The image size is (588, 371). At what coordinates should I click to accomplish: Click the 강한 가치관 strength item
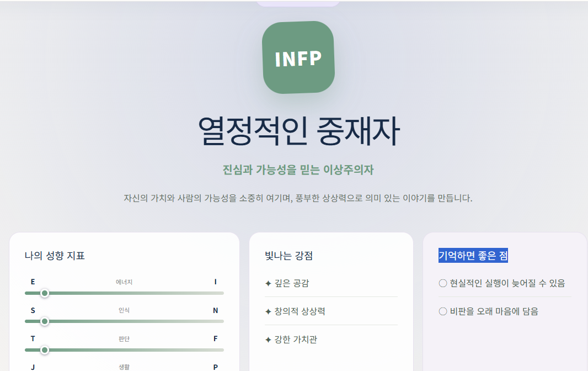(331, 340)
